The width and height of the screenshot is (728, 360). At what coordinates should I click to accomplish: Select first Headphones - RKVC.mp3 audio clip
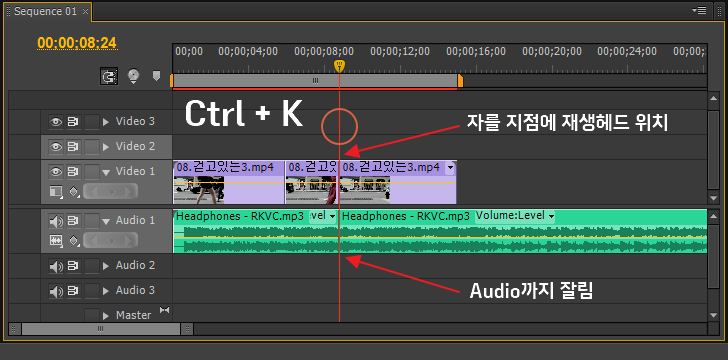click(256, 231)
